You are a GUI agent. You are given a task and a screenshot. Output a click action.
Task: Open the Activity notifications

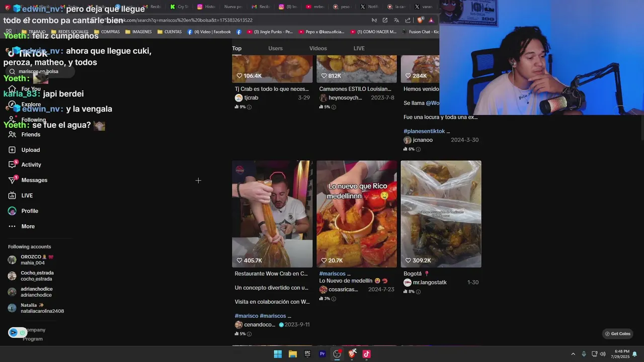[x=25, y=165]
